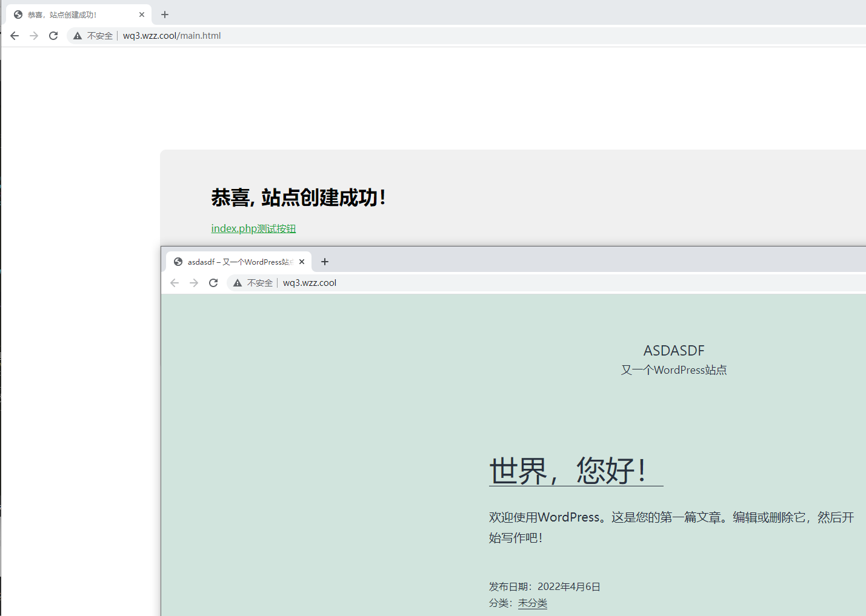Select the asdasdf WordPress tab

coord(239,262)
